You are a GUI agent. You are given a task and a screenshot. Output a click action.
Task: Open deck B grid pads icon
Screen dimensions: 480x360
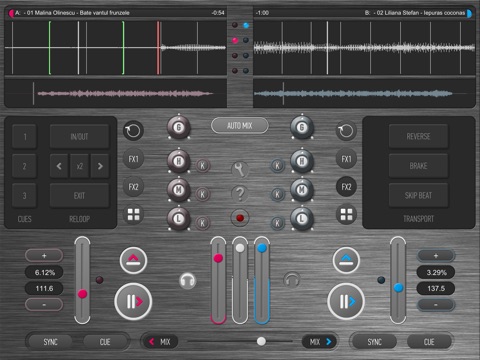tap(346, 214)
